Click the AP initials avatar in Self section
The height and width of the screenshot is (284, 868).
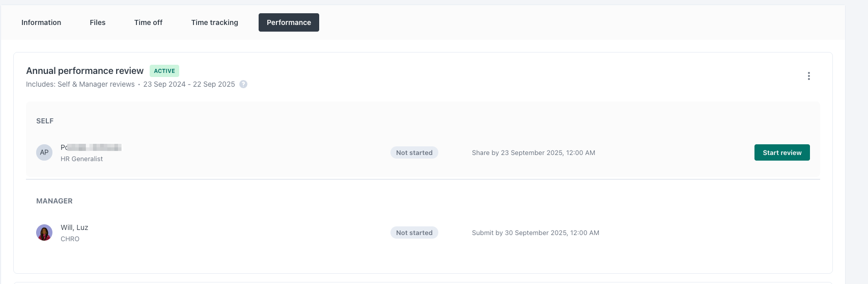44,152
